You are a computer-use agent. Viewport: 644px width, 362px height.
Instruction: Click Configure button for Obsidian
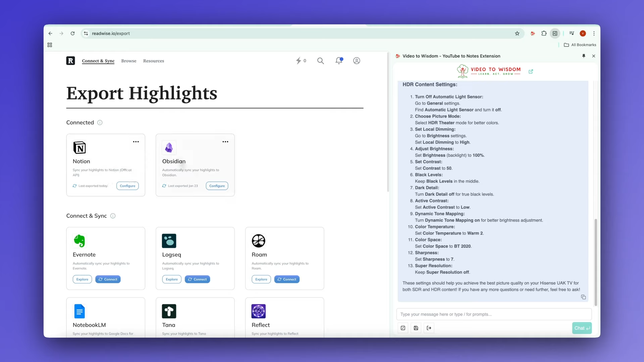[x=217, y=185]
